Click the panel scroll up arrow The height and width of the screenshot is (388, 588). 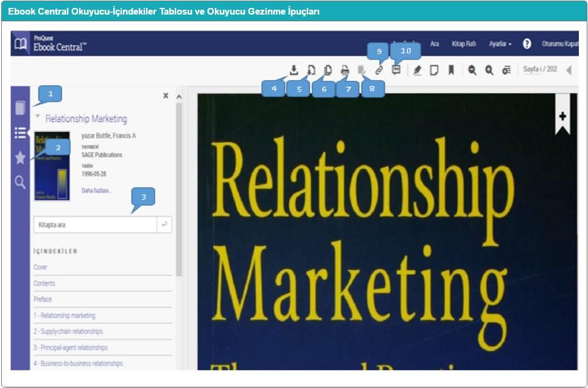(179, 97)
